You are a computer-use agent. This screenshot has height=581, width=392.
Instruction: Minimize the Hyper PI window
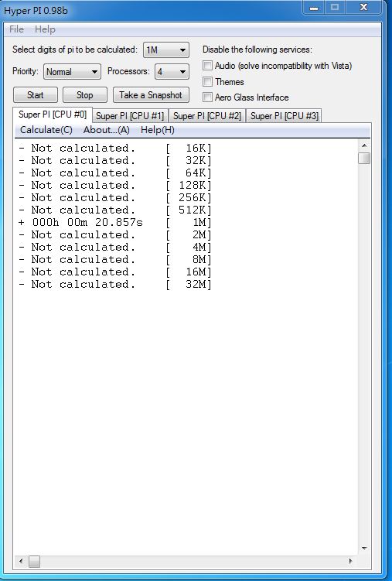(314, 7)
